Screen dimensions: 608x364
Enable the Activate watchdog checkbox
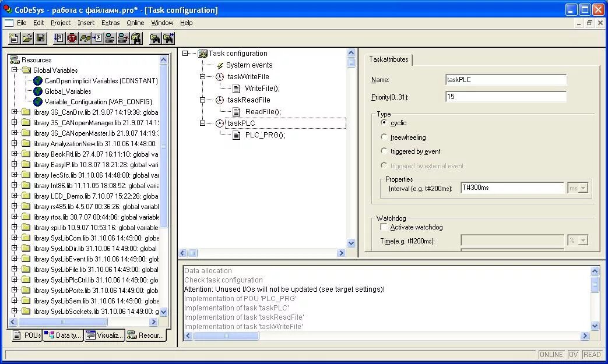(384, 227)
